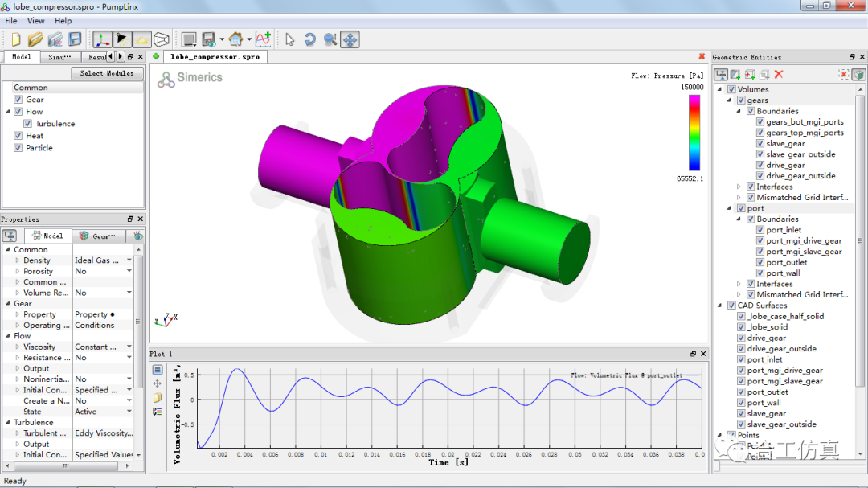
Task: Click add point icon in Geometric Entities
Action: 750,74
